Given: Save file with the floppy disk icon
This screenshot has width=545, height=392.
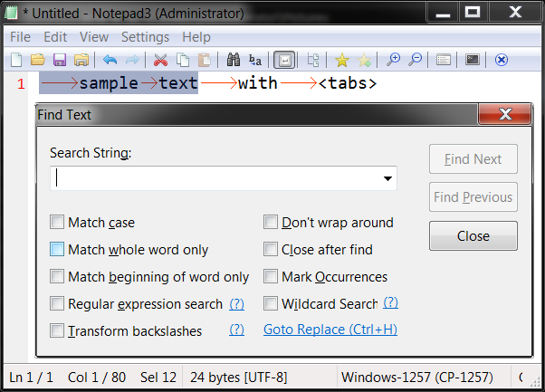Looking at the screenshot, I should point(60,60).
